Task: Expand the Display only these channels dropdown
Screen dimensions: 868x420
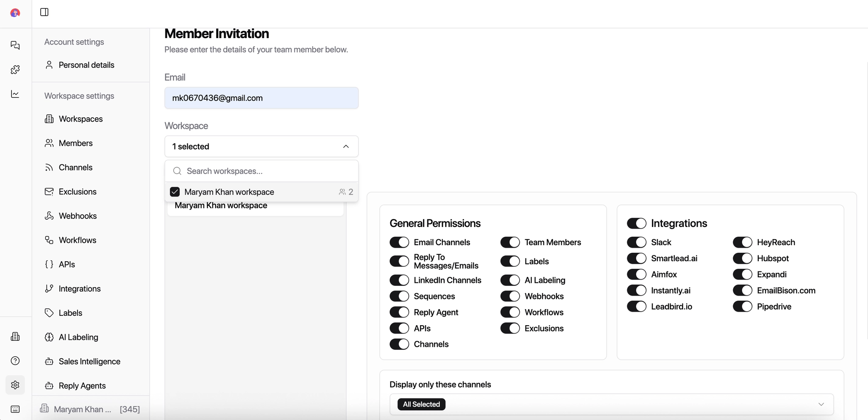Action: pyautogui.click(x=821, y=404)
